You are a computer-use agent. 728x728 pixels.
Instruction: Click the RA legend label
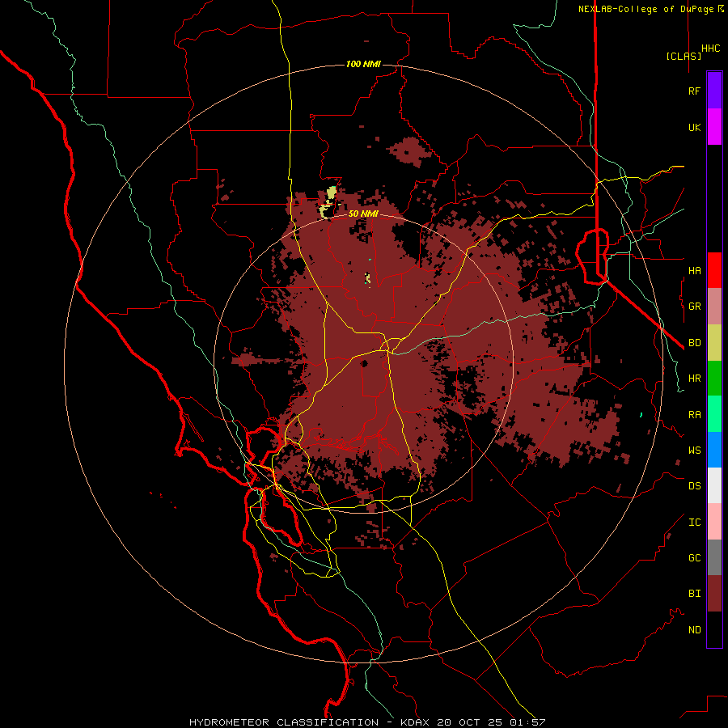coord(694,414)
